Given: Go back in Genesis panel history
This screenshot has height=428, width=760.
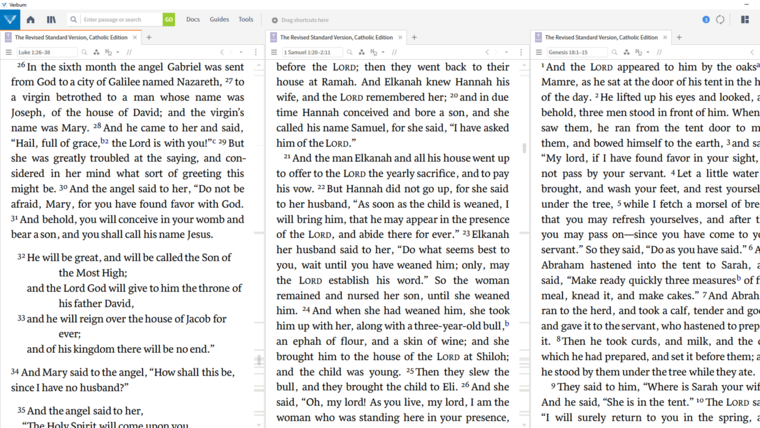Looking at the screenshot, I should [752, 52].
